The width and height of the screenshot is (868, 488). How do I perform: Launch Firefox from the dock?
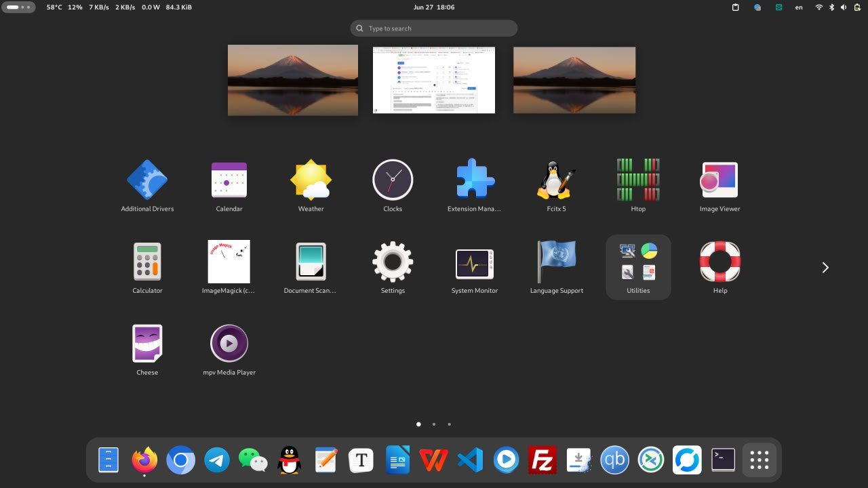pos(144,460)
